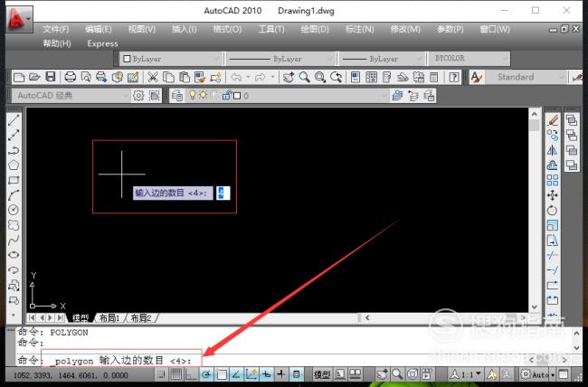Screen dimensions: 588x387
Task: Select the Revision Cloud tool
Action: pos(14,225)
